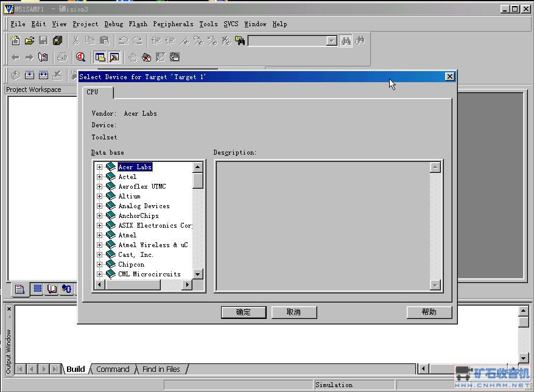Open the Peripherals menu
Screen dimensions: 534x392
[173, 24]
